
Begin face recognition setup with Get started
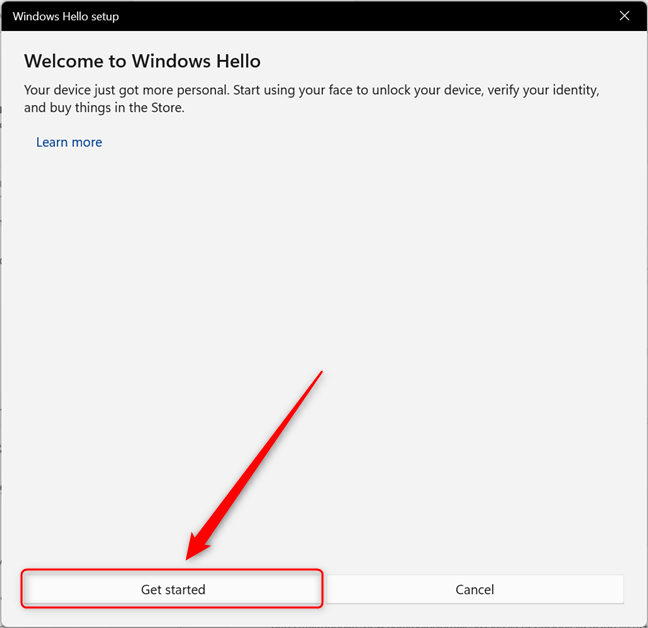pos(173,589)
